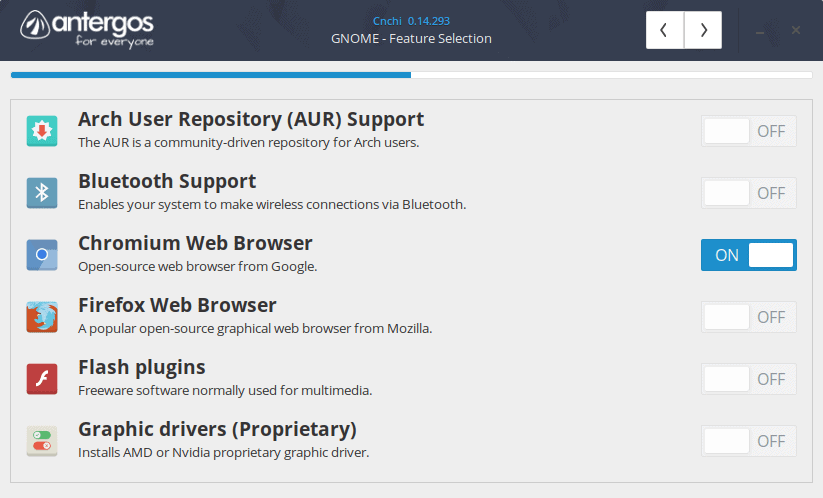
Task: Disable the Chromium Web Browser switch
Action: 748,255
